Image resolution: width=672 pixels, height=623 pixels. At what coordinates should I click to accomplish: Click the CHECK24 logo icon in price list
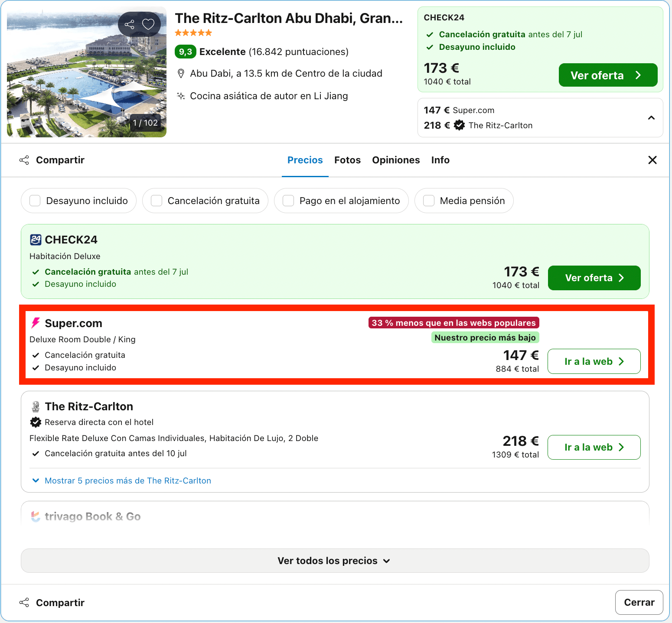(x=36, y=240)
